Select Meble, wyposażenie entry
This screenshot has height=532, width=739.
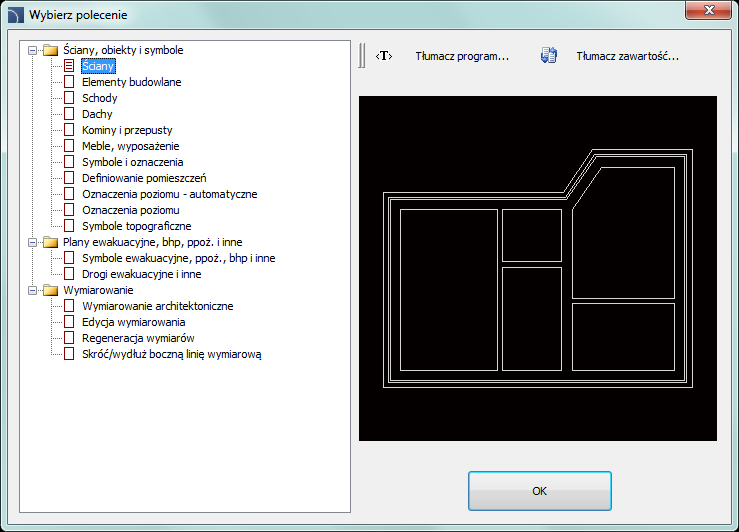131,146
